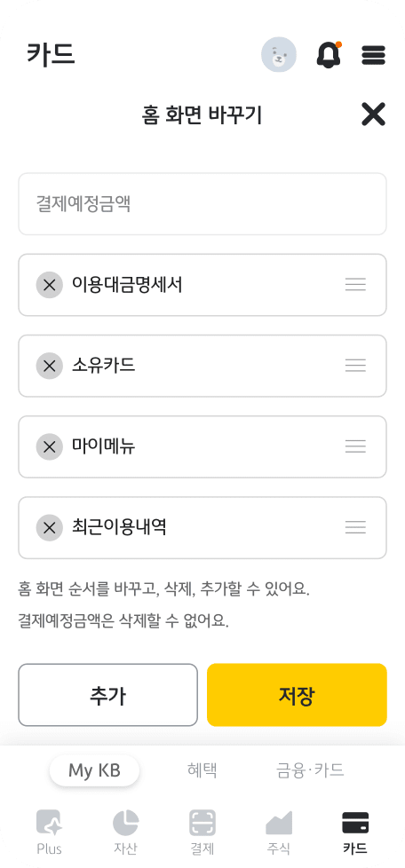
Task: Grab the reorder handle of 이용대금명세서
Action: [355, 285]
